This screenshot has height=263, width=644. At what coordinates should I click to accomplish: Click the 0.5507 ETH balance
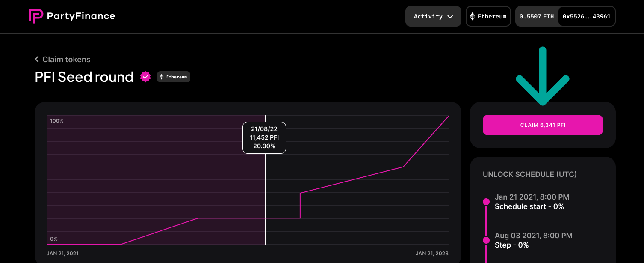[537, 16]
